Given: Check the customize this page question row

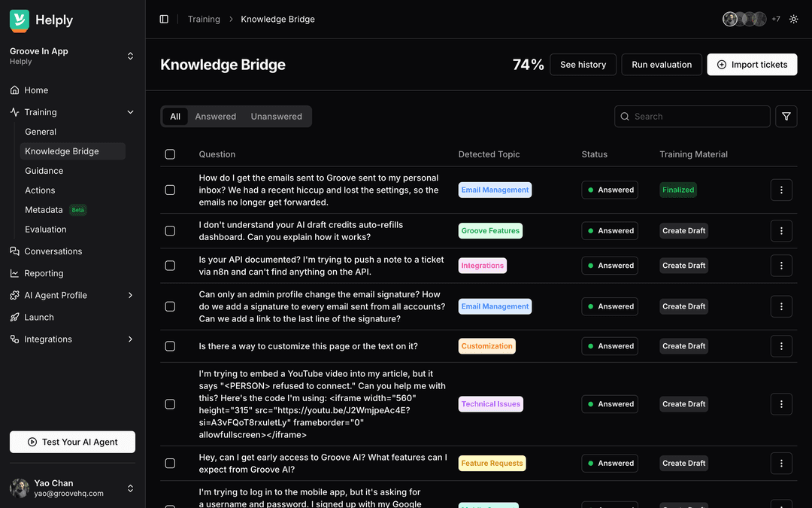Looking at the screenshot, I should point(170,346).
